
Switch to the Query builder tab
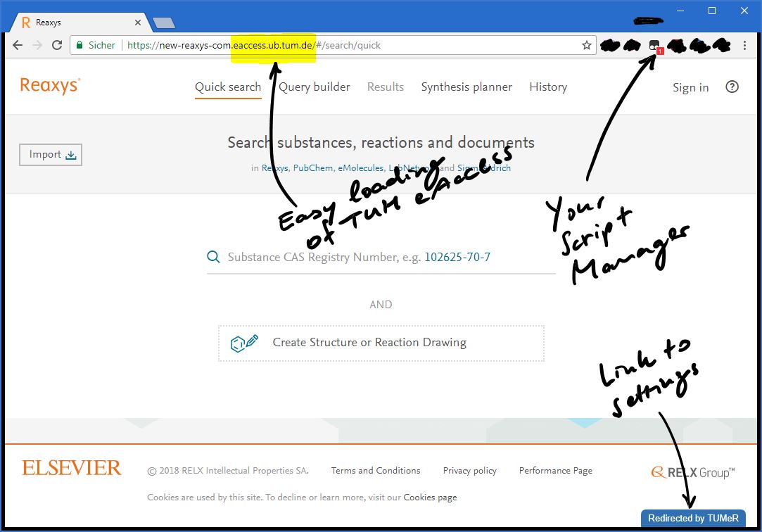coord(314,87)
